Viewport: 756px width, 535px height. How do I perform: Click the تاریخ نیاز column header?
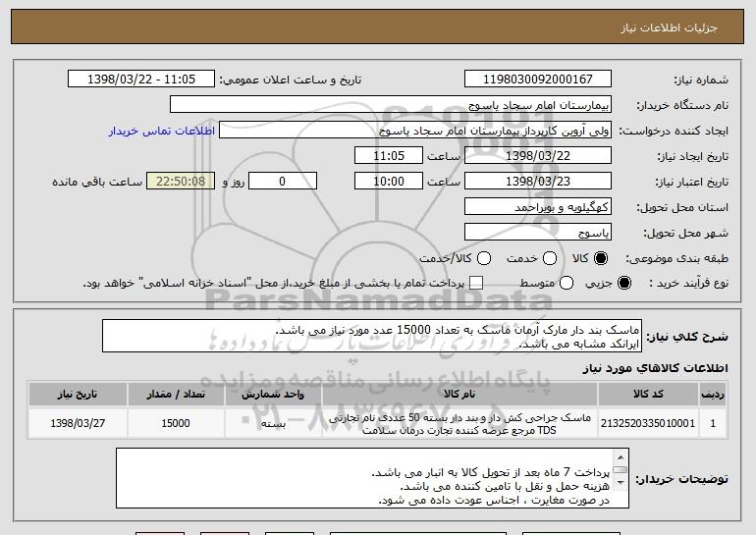(78, 395)
